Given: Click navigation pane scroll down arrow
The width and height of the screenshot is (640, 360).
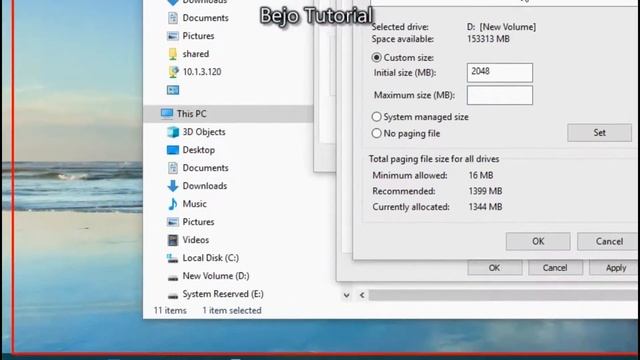Looking at the screenshot, I should (x=346, y=295).
